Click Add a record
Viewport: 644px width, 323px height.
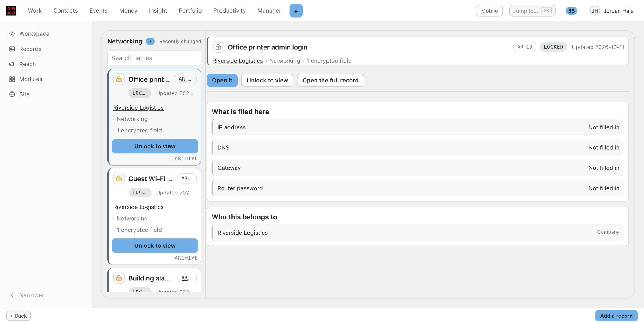coord(616,316)
